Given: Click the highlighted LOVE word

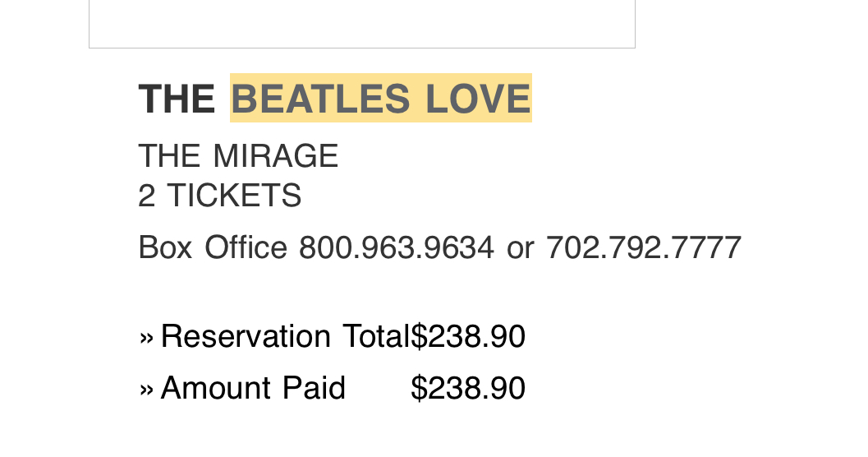Looking at the screenshot, I should click(478, 99).
